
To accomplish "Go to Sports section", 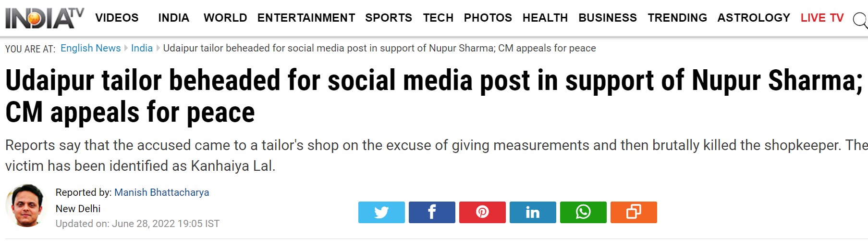I will point(388,18).
